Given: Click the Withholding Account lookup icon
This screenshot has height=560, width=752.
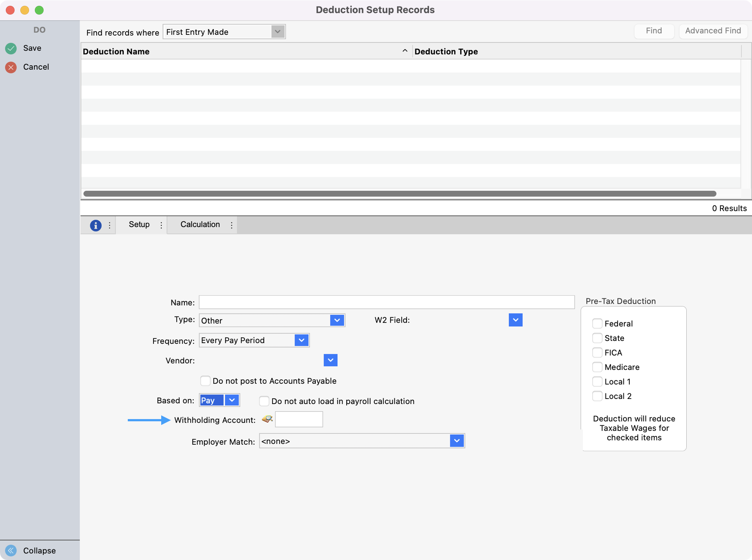Looking at the screenshot, I should pyautogui.click(x=267, y=419).
